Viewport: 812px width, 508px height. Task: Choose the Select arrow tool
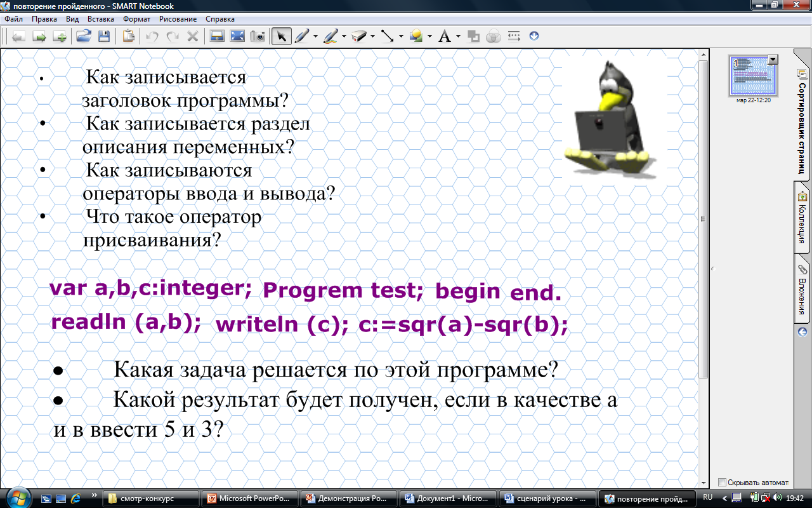tap(281, 36)
